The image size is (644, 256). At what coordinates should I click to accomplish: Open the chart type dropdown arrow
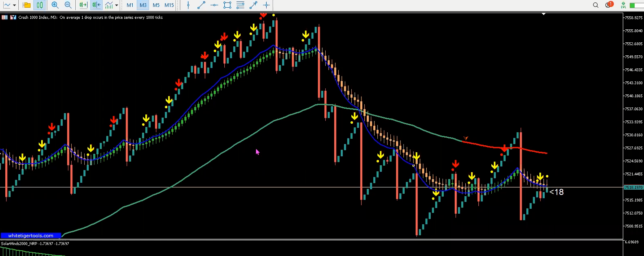point(14,5)
